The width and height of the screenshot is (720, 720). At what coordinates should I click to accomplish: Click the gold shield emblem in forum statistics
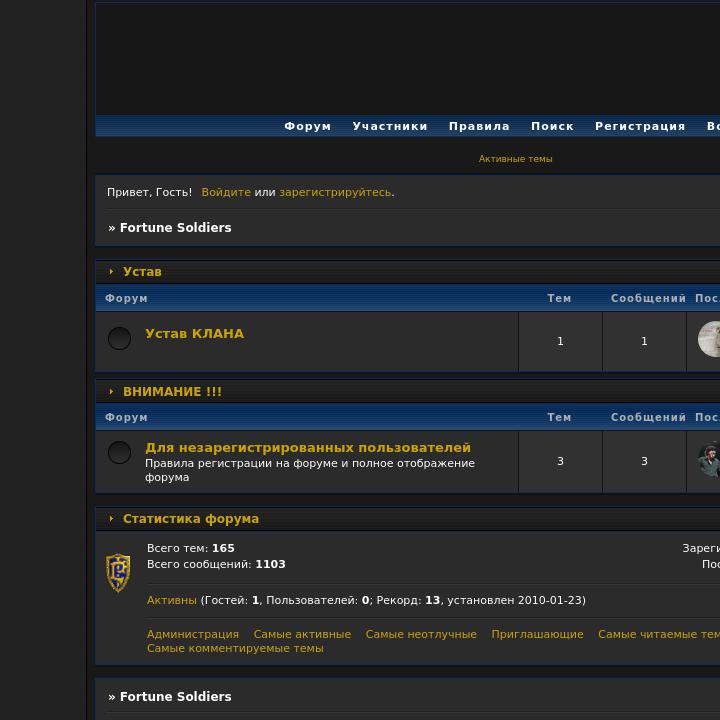point(118,573)
